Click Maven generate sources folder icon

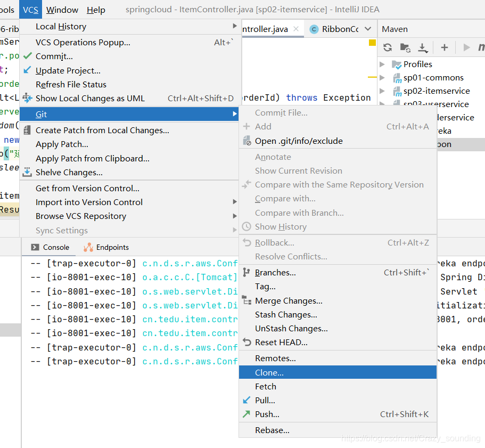pyautogui.click(x=405, y=47)
